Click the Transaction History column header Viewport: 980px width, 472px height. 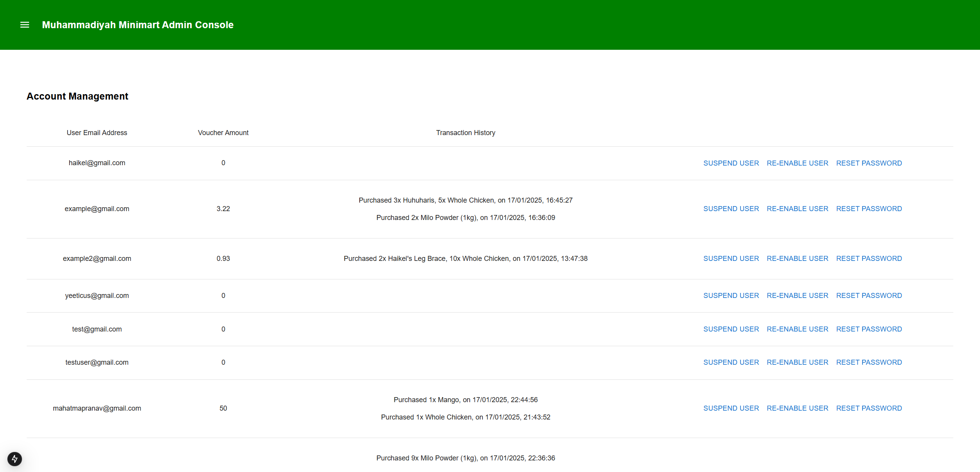[x=465, y=133]
